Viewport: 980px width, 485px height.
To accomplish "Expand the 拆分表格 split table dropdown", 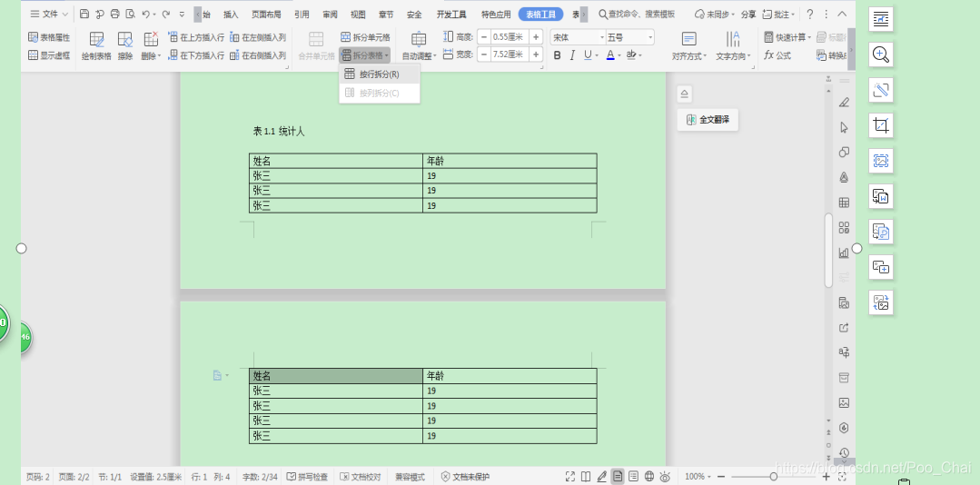I will [x=365, y=55].
